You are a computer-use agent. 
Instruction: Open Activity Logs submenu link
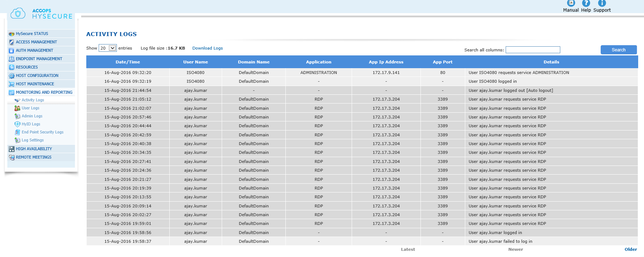pyautogui.click(x=33, y=100)
